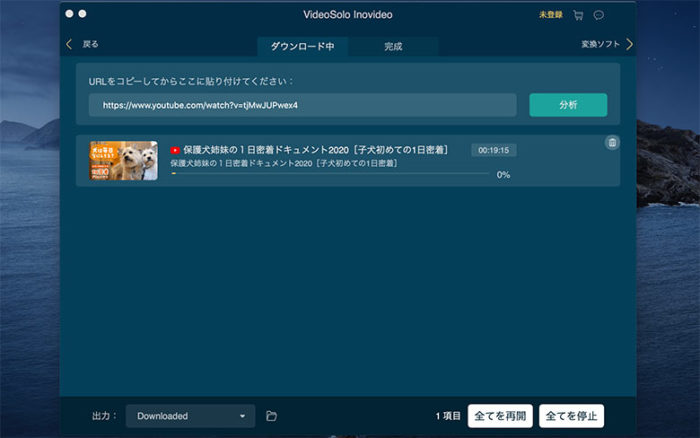
Task: Click the 分析 analyze button
Action: pos(568,105)
